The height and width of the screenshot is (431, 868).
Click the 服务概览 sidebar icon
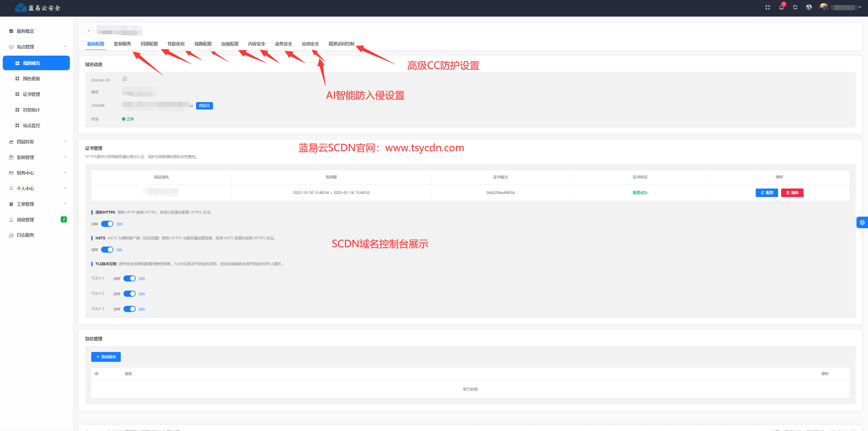[x=11, y=31]
